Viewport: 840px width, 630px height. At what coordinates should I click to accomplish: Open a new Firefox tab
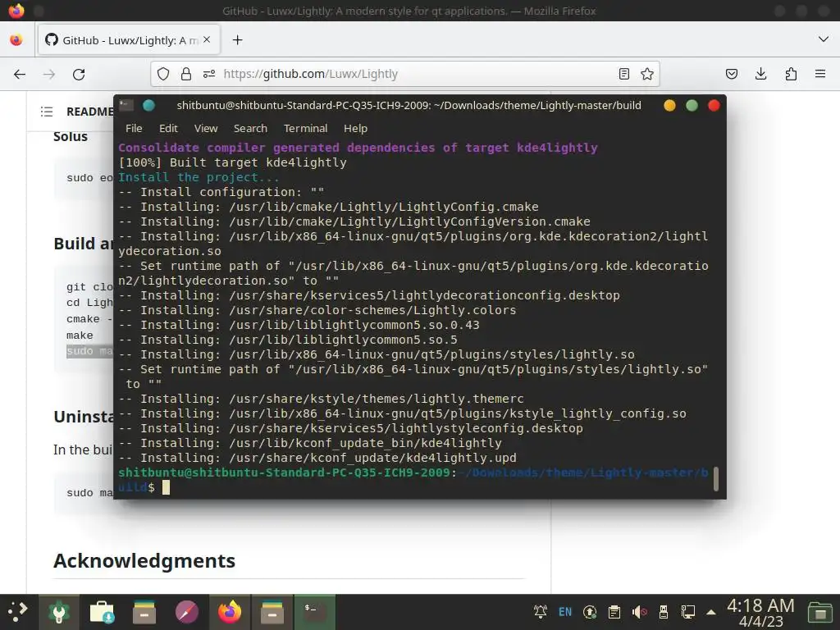point(237,40)
